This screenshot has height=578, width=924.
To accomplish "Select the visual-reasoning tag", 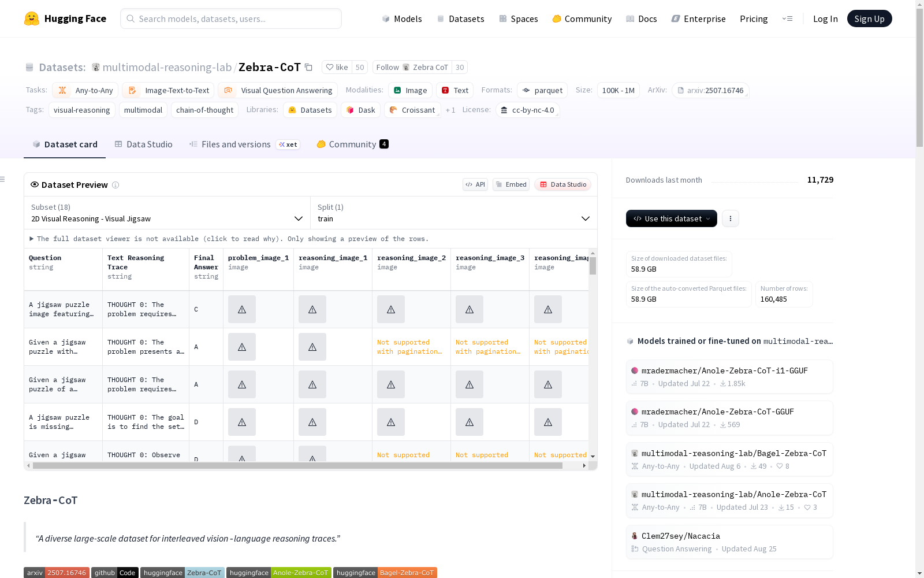I will click(82, 110).
